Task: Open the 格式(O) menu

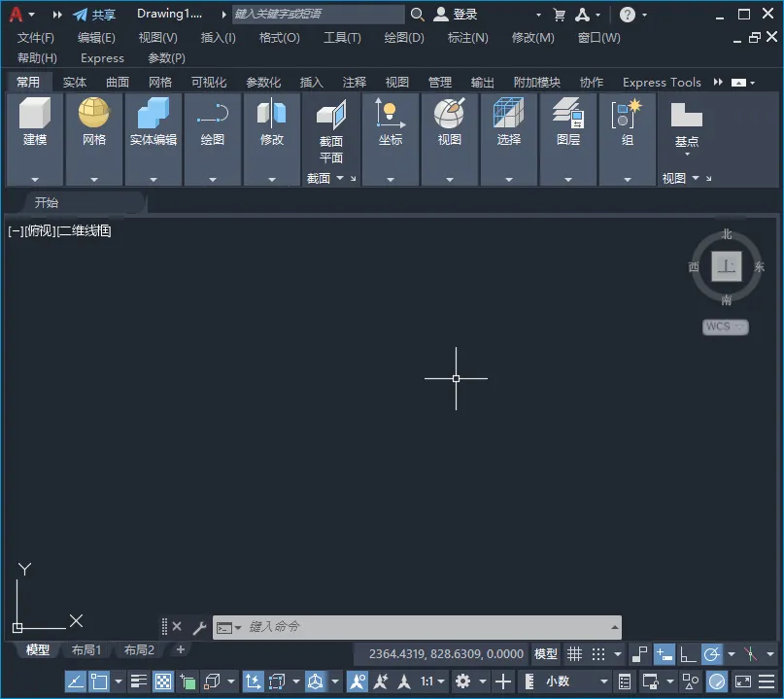Action: (x=280, y=38)
